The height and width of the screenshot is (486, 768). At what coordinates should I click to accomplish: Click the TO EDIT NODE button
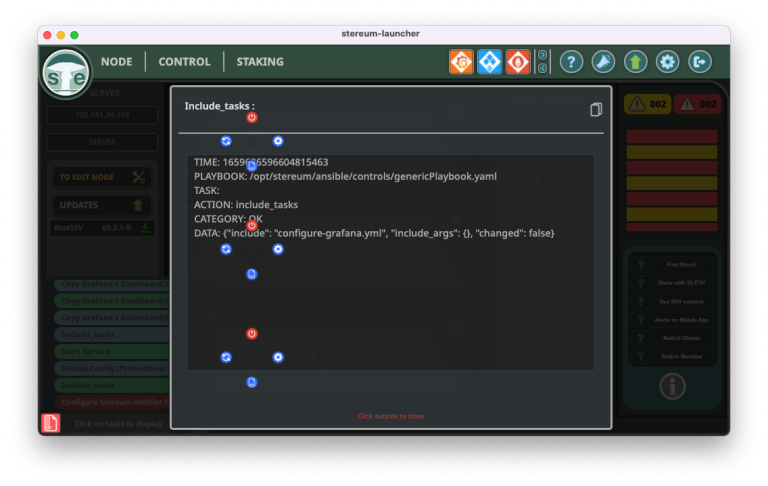pyautogui.click(x=102, y=177)
